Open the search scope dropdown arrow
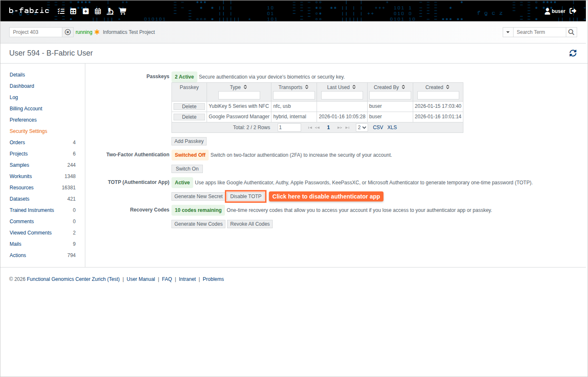The image size is (588, 377). [x=508, y=32]
